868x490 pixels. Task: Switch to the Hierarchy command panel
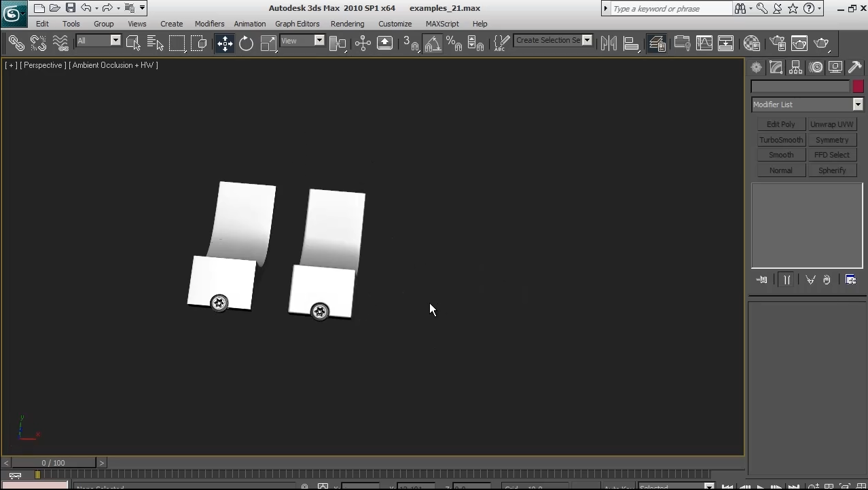[x=795, y=67]
